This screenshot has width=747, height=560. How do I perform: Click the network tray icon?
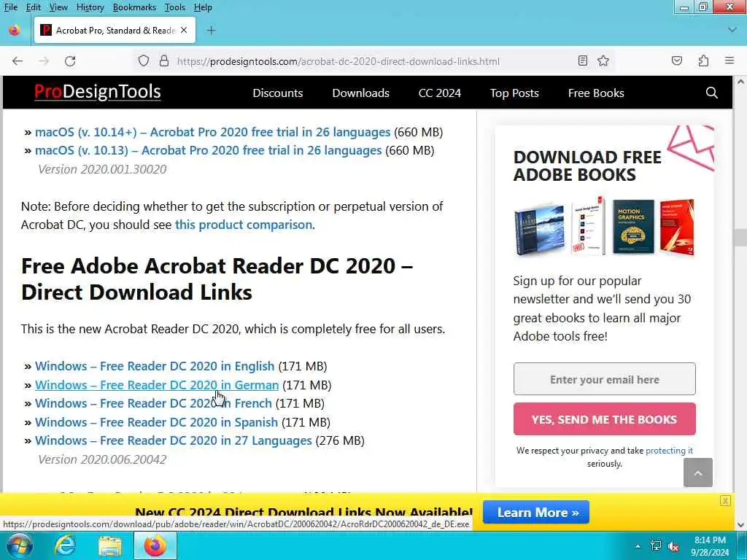click(656, 545)
